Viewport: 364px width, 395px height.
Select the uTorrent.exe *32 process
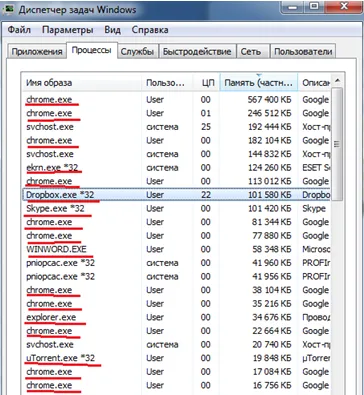177,358
